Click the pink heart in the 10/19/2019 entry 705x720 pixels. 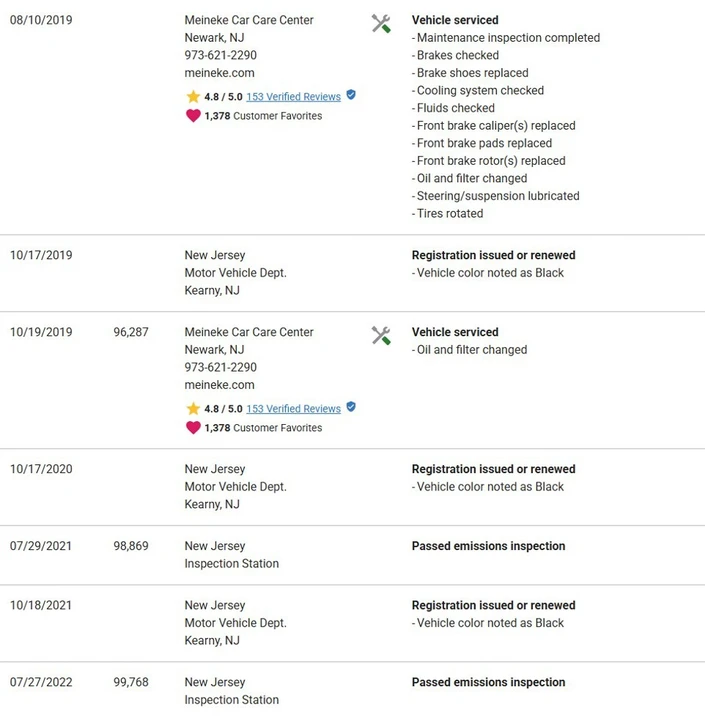[193, 428]
